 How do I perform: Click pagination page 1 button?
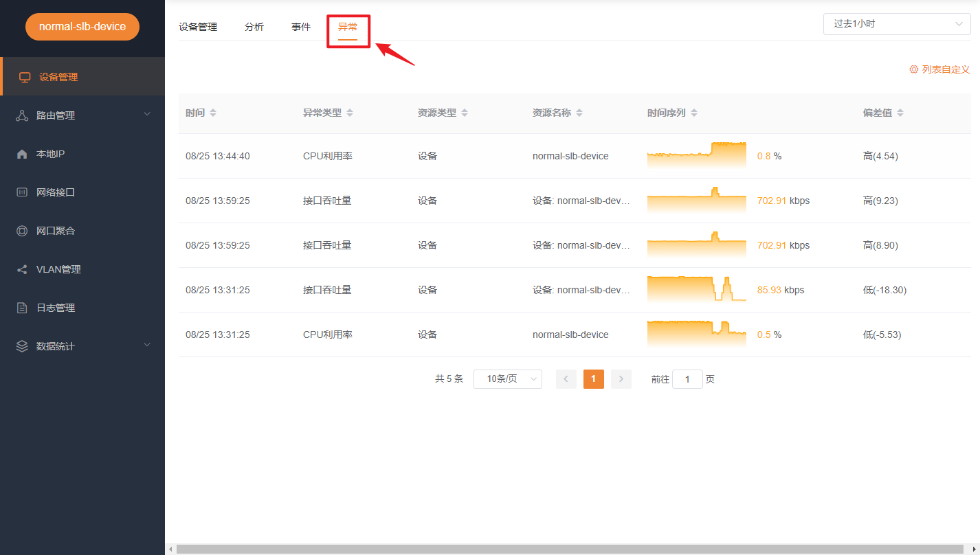[593, 378]
